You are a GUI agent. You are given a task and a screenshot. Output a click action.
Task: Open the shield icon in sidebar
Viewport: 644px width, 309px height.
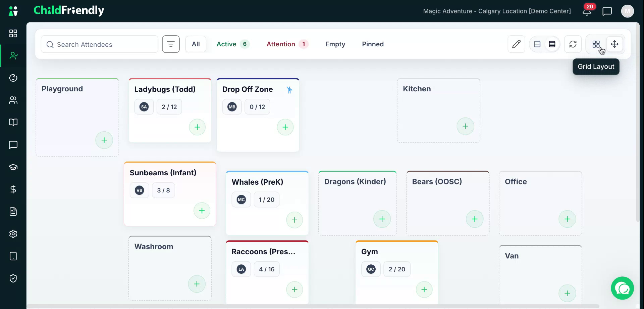[13, 278]
